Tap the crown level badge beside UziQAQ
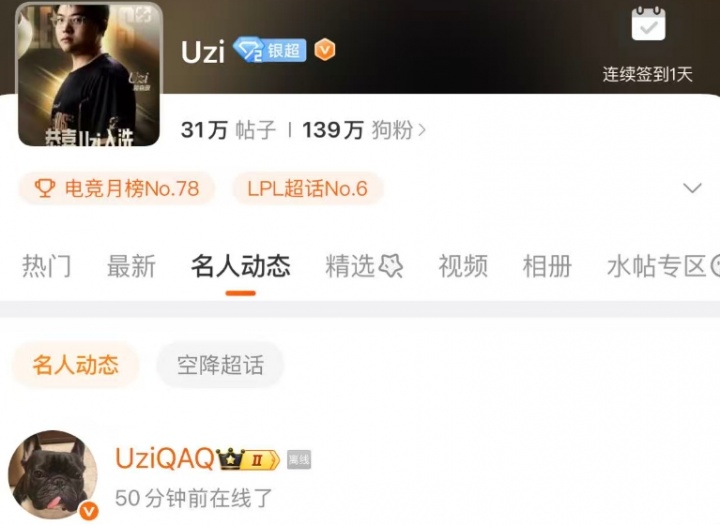This screenshot has width=720, height=525. 248,458
